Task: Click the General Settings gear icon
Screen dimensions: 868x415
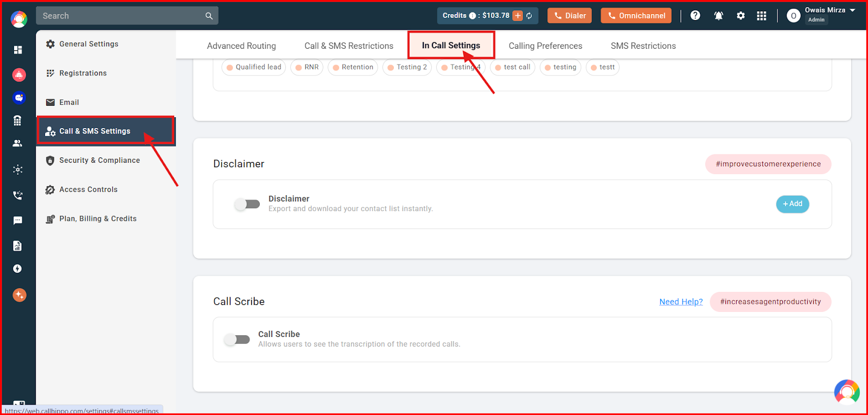Action: tap(50, 44)
